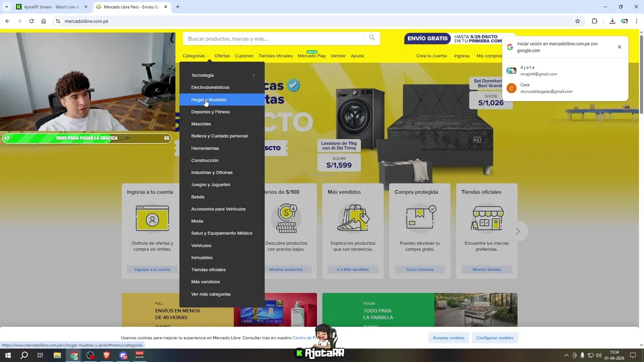Click the Menos de S/100 coin icon
644x362 pixels.
[286, 218]
